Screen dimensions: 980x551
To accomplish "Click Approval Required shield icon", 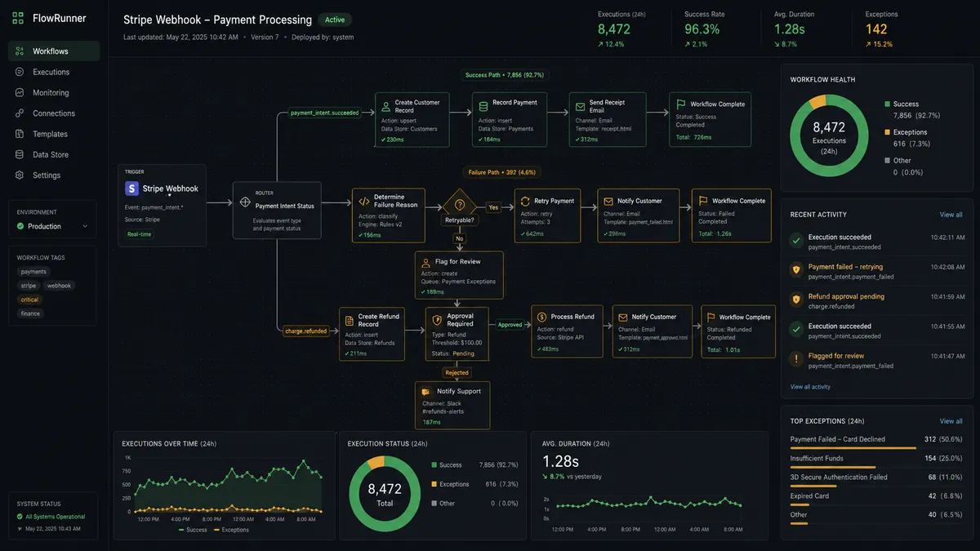I will [x=437, y=320].
